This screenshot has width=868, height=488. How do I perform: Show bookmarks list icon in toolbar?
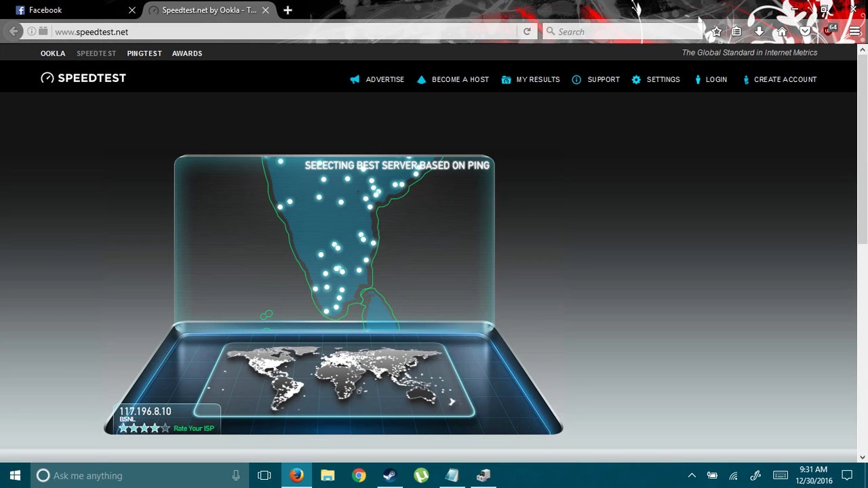click(x=736, y=31)
